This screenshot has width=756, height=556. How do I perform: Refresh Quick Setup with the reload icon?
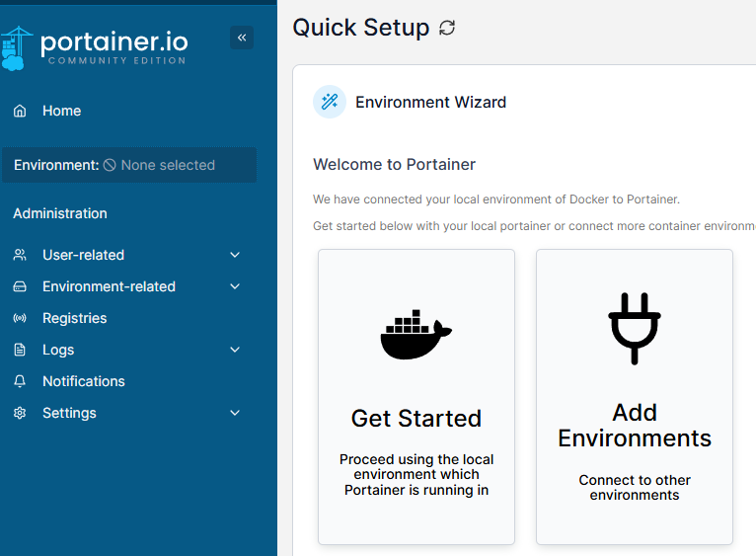click(447, 28)
